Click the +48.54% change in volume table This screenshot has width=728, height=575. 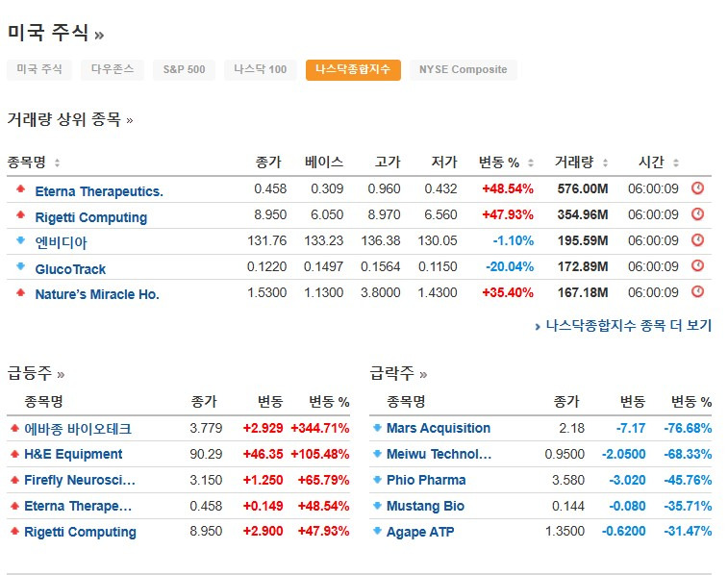(508, 188)
